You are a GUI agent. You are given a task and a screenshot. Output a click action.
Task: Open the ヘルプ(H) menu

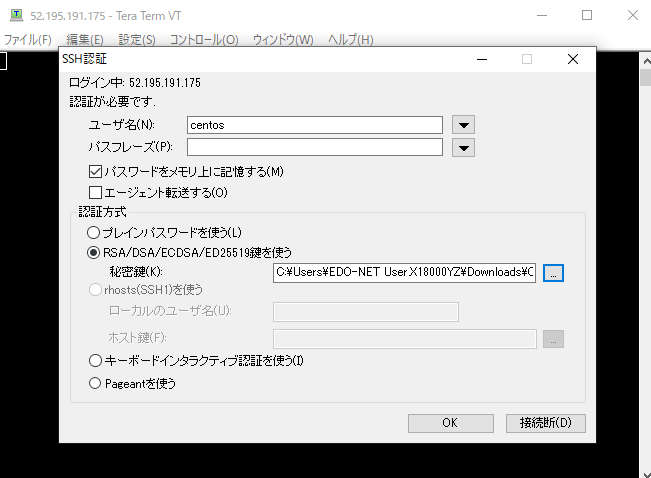(351, 40)
